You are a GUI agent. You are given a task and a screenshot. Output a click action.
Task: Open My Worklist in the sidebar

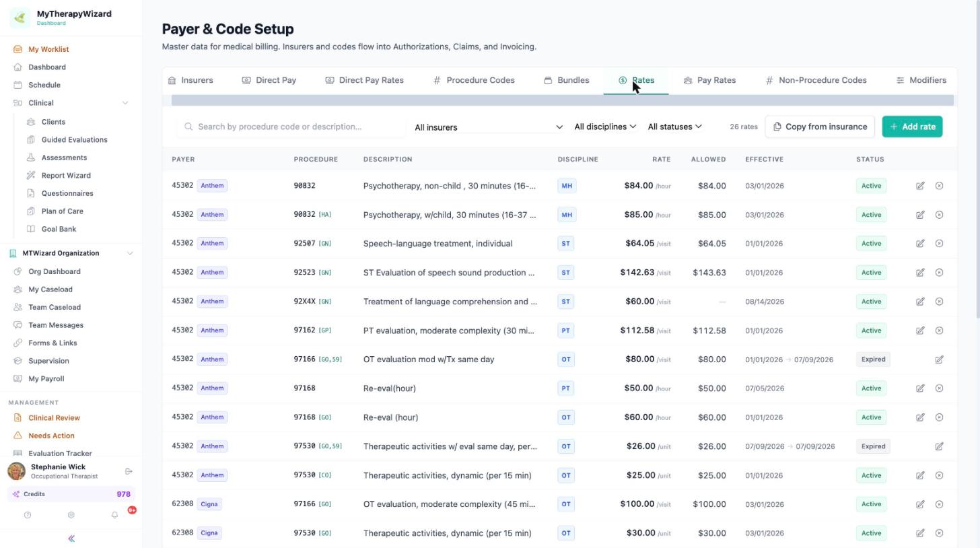(x=48, y=49)
